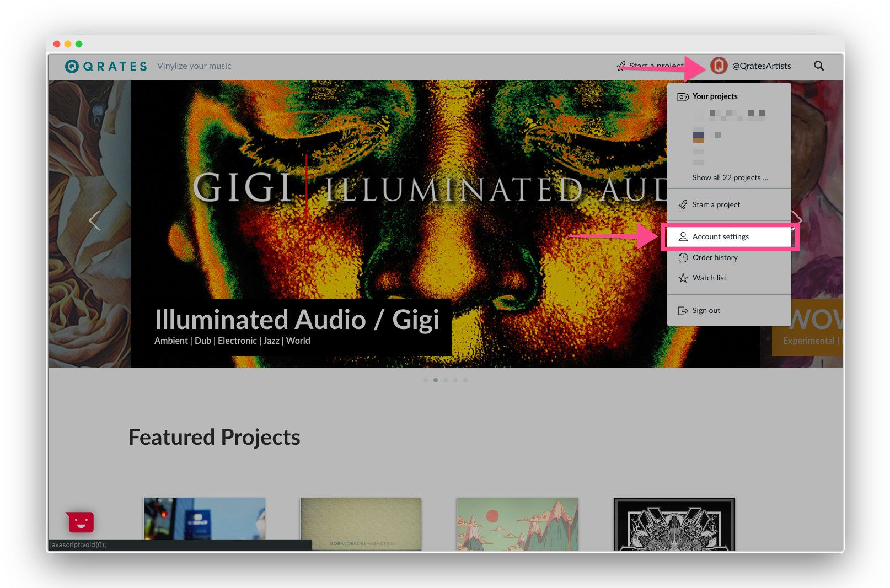Viewport: 890px width, 588px height.
Task: Open the red chat widget icon
Action: (x=81, y=522)
